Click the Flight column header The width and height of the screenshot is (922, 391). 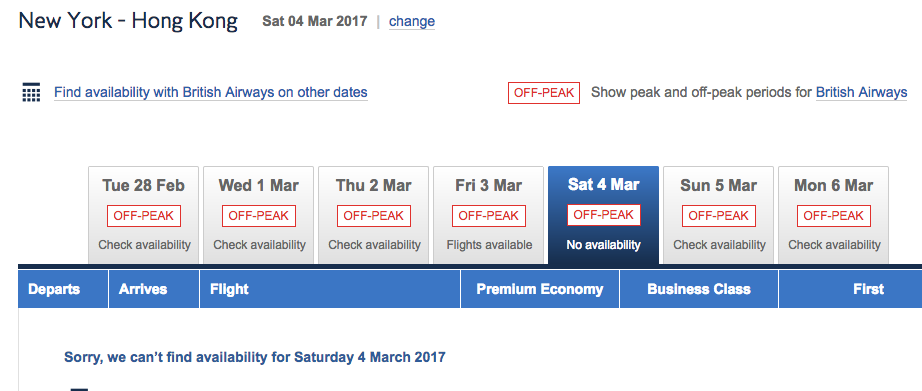click(x=330, y=289)
